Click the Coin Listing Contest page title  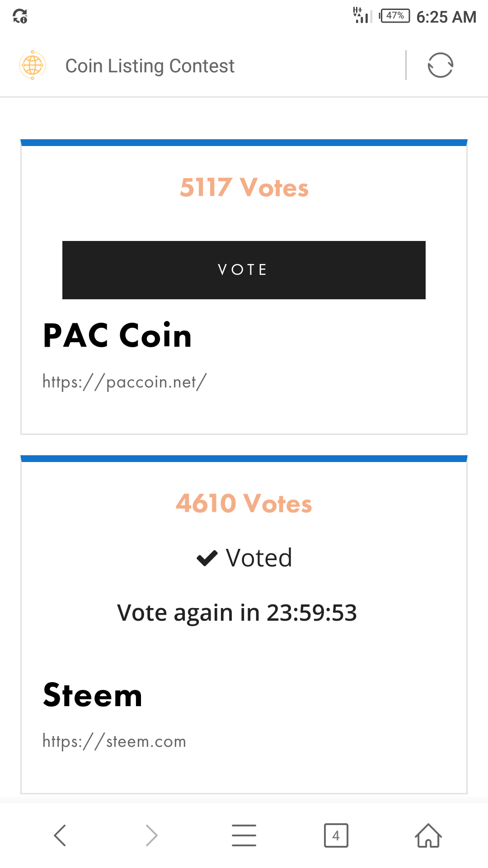tap(150, 66)
